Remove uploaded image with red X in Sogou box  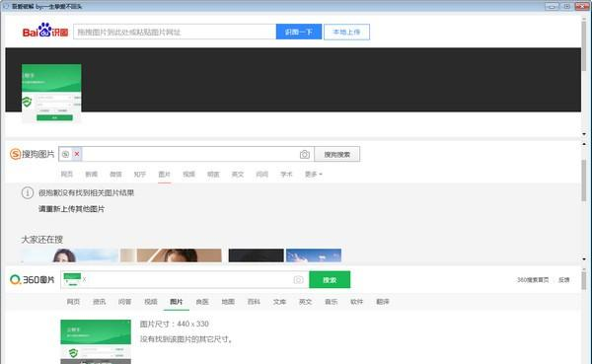point(77,154)
